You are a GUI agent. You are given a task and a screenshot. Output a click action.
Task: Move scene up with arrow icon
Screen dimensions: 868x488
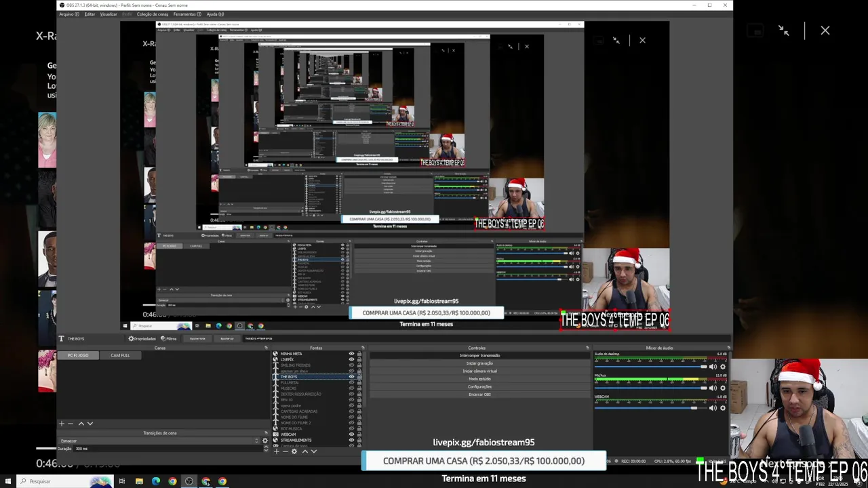81,424
